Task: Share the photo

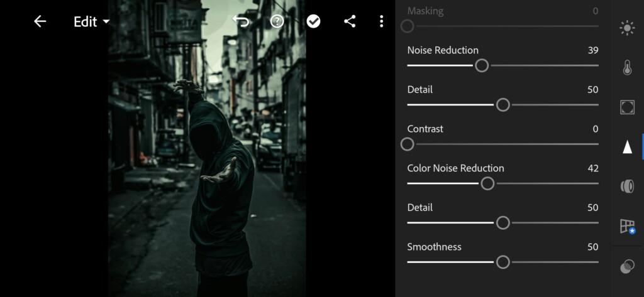Action: 350,21
